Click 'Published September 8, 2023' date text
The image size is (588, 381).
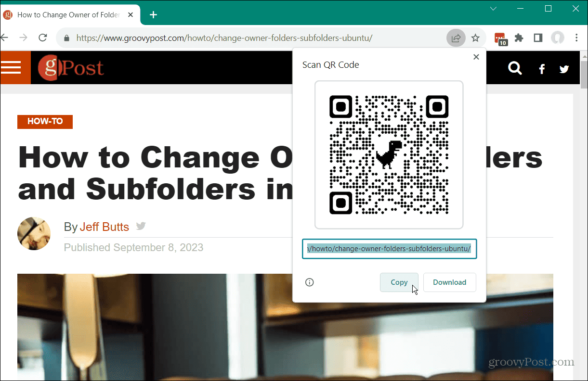[x=133, y=248]
